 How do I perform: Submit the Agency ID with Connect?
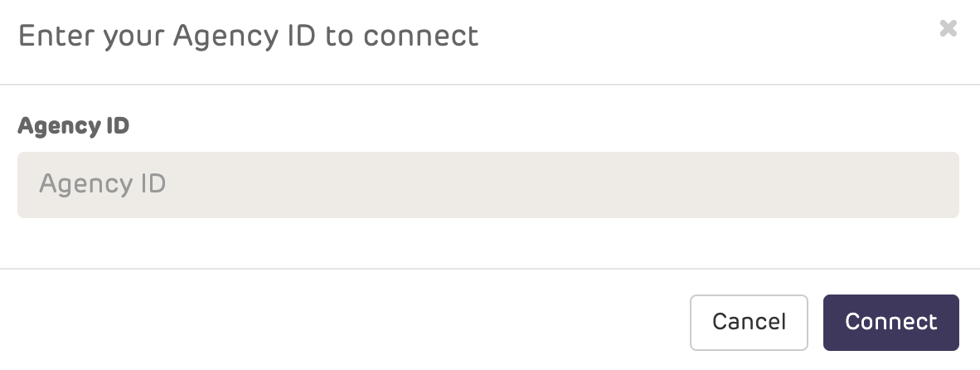(890, 322)
